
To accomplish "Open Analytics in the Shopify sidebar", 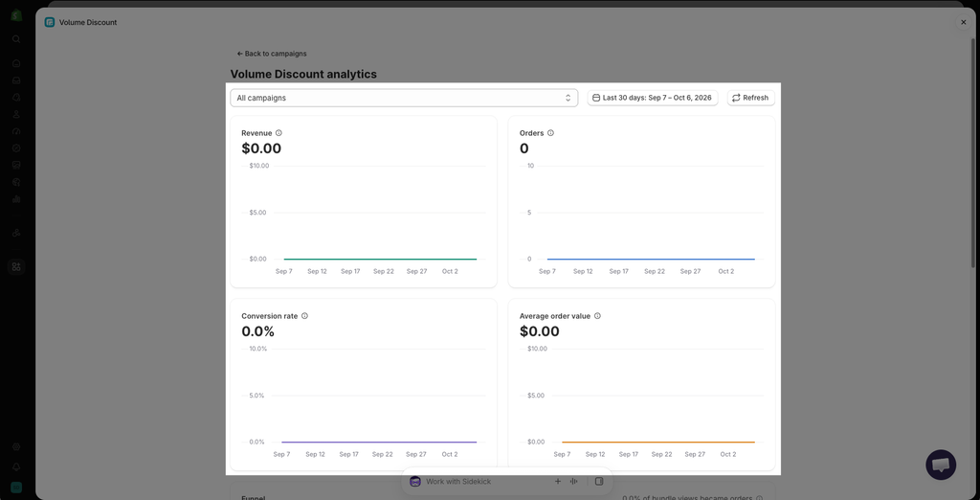I will tap(16, 199).
